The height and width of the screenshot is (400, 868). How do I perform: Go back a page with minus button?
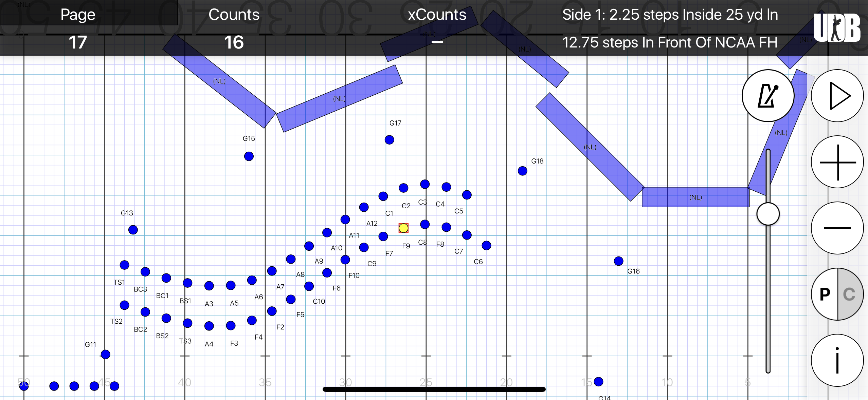[x=837, y=228]
